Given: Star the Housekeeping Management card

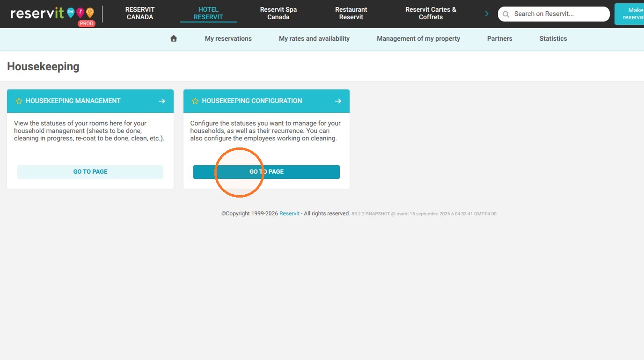Looking at the screenshot, I should 19,101.
